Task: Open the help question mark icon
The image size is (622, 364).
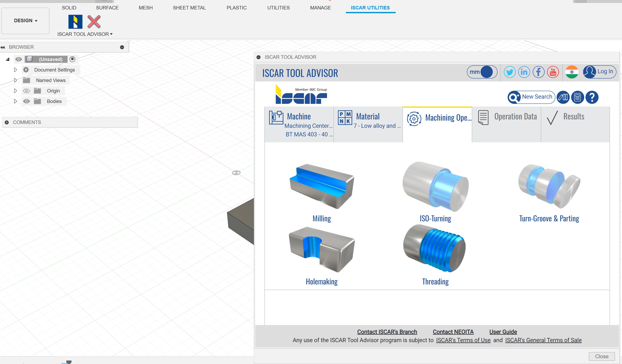Action: [x=592, y=97]
